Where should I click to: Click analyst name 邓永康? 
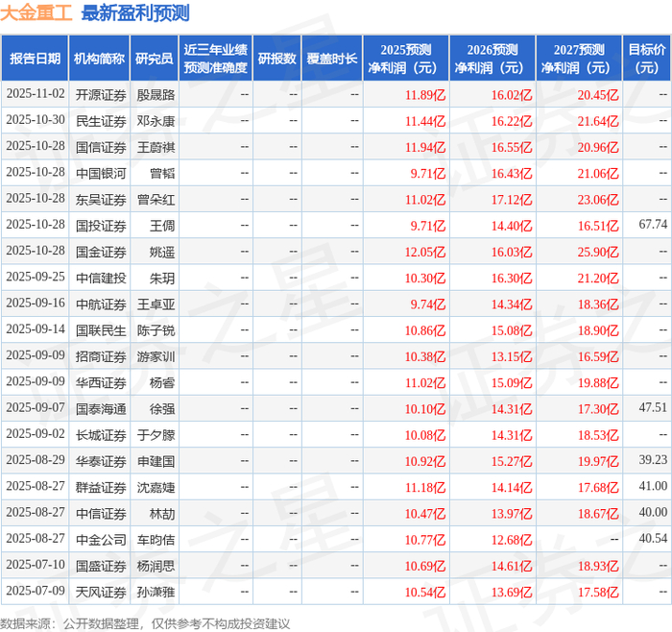(156, 121)
